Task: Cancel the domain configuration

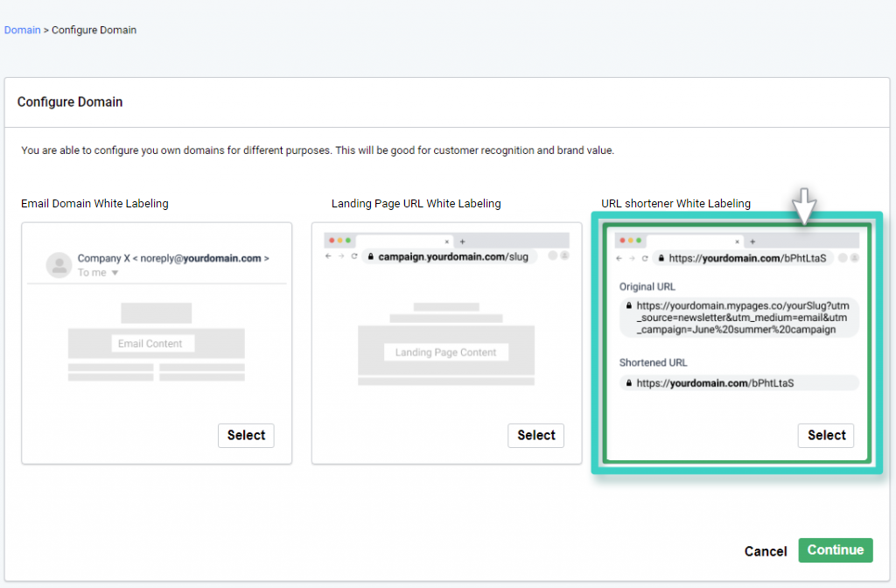Action: click(x=766, y=551)
